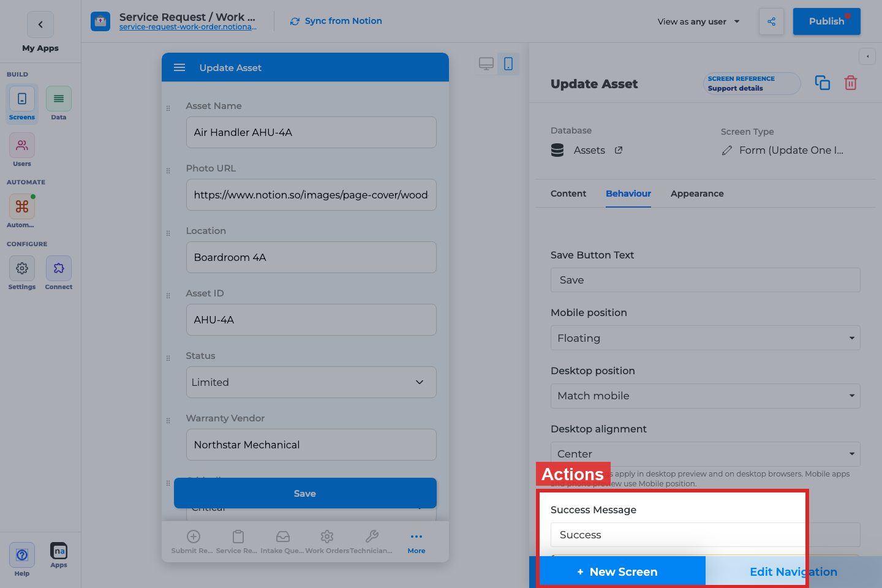This screenshot has height=588, width=882.
Task: Duplicate the Update Asset screen
Action: click(823, 83)
